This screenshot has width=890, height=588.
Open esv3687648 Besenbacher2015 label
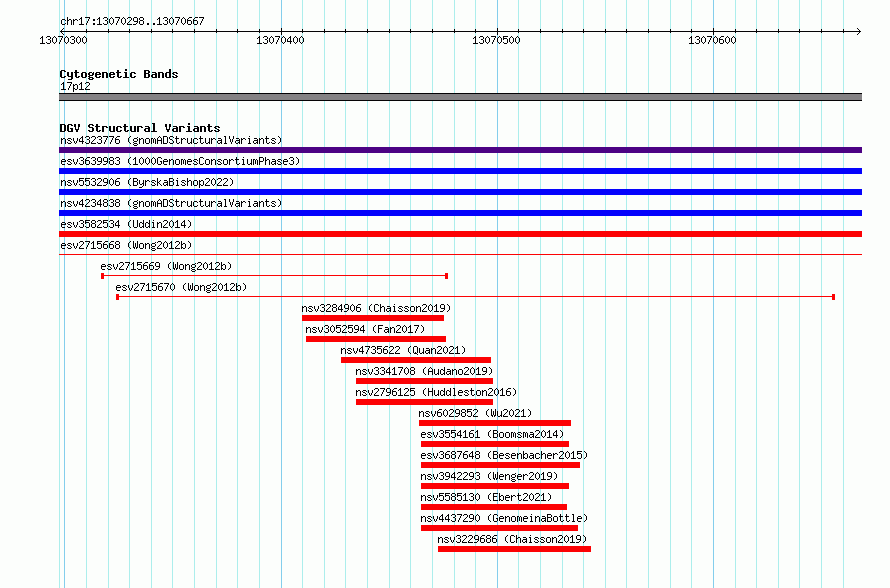pos(504,455)
